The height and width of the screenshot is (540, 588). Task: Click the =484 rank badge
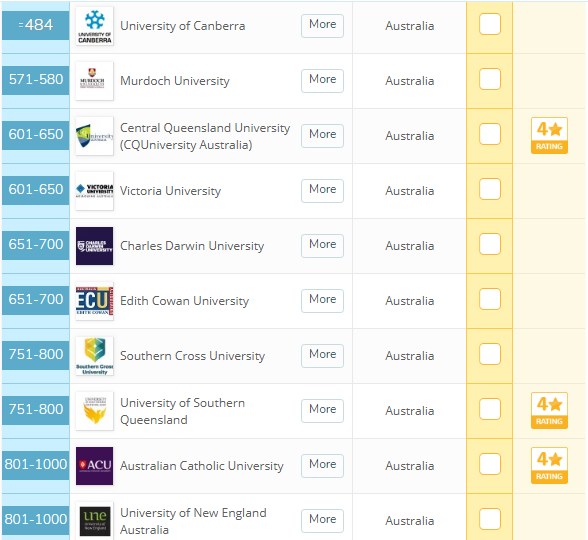click(x=36, y=25)
